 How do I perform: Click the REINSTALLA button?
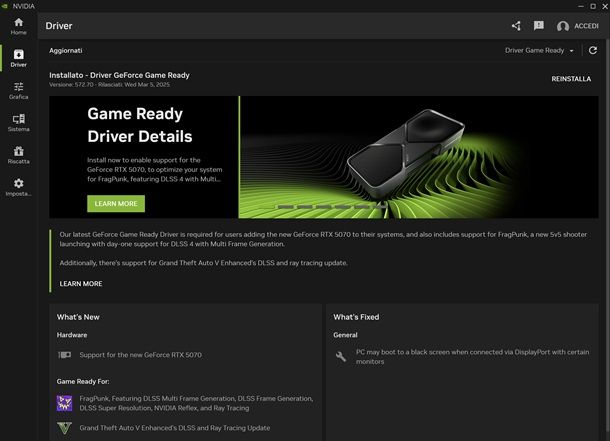click(571, 79)
